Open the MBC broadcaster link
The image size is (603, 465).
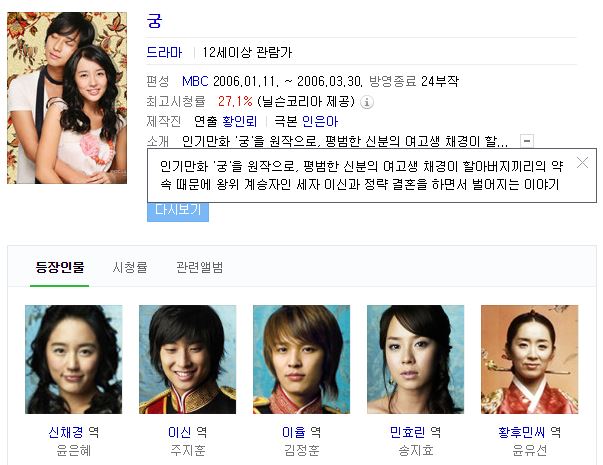(195, 81)
